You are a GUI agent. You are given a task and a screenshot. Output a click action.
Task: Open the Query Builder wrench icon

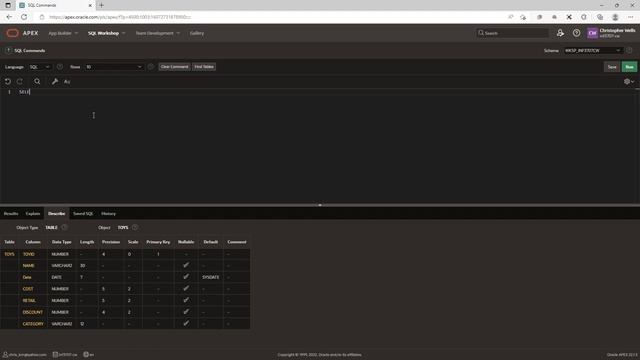click(x=55, y=82)
